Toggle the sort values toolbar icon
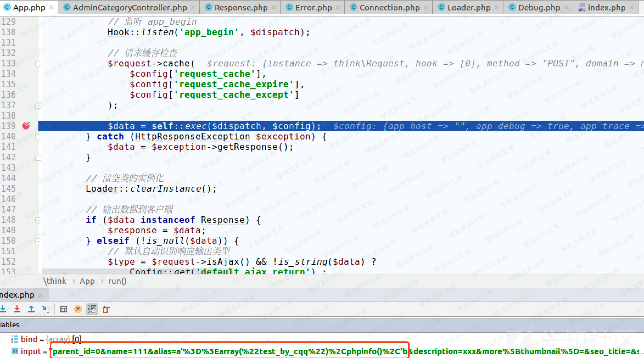This screenshot has height=358, width=644. click(x=92, y=309)
